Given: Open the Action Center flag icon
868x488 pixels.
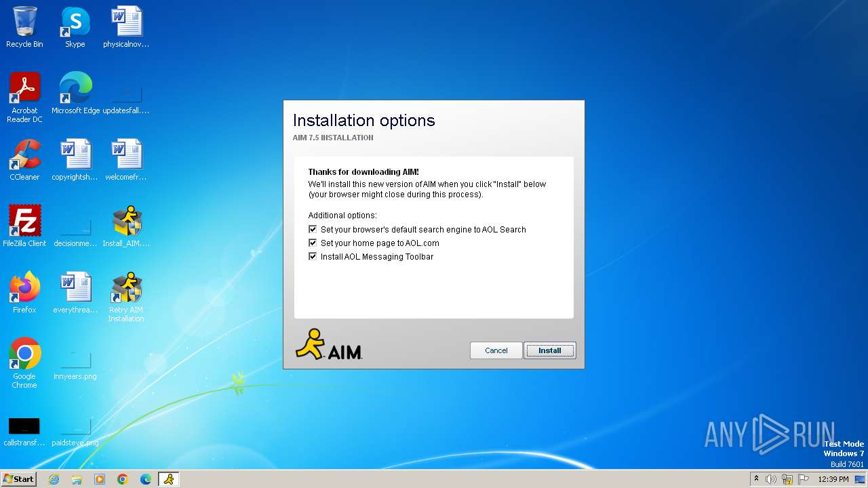Looking at the screenshot, I should pos(804,479).
